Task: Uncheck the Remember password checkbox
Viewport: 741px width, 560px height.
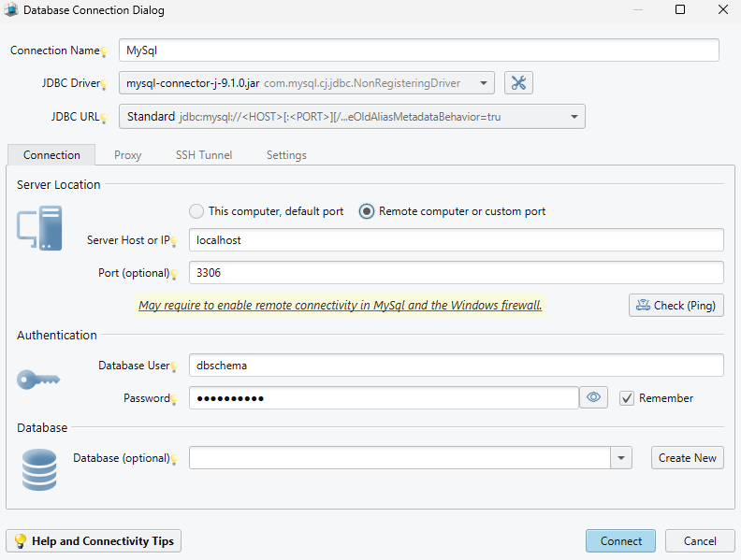Action: click(627, 398)
